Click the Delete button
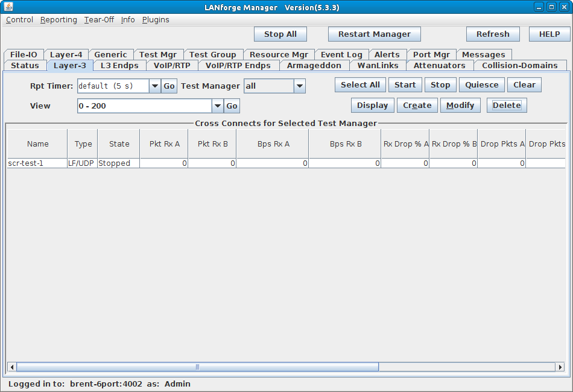573x392 pixels. pyautogui.click(x=507, y=105)
